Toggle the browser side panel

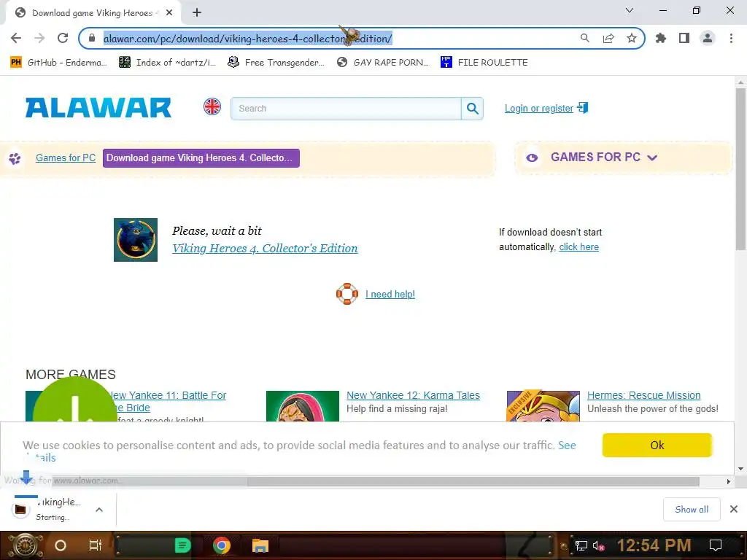pyautogui.click(x=684, y=38)
